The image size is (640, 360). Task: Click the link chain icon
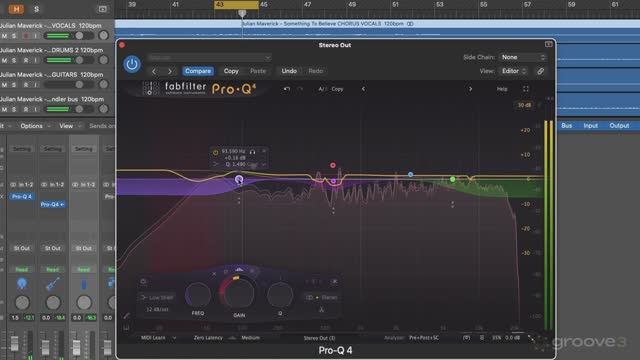540,71
